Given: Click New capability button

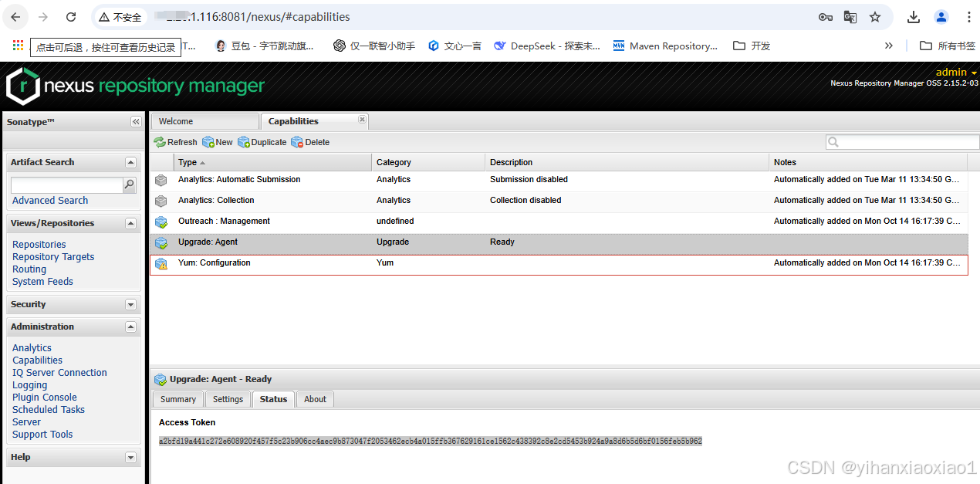Looking at the screenshot, I should [218, 142].
